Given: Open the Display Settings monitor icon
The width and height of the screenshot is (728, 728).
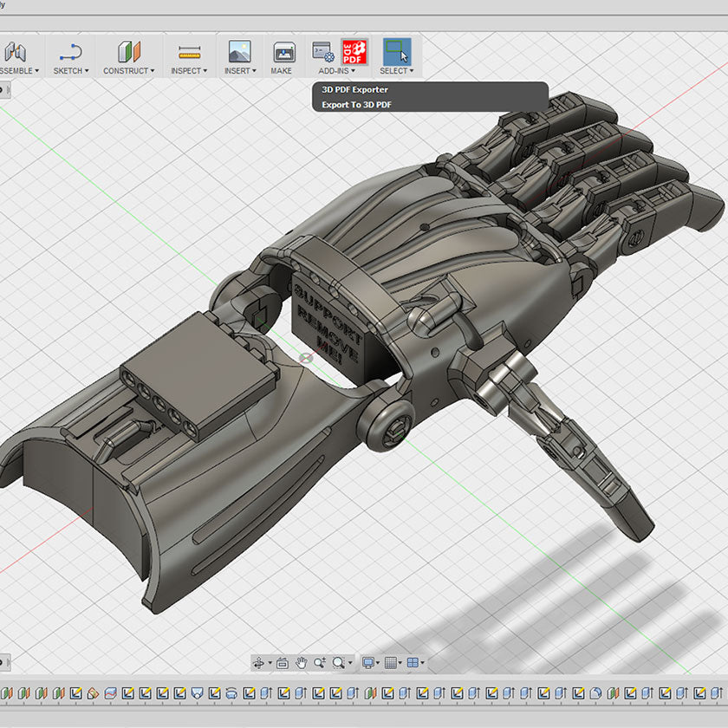Looking at the screenshot, I should [x=368, y=663].
